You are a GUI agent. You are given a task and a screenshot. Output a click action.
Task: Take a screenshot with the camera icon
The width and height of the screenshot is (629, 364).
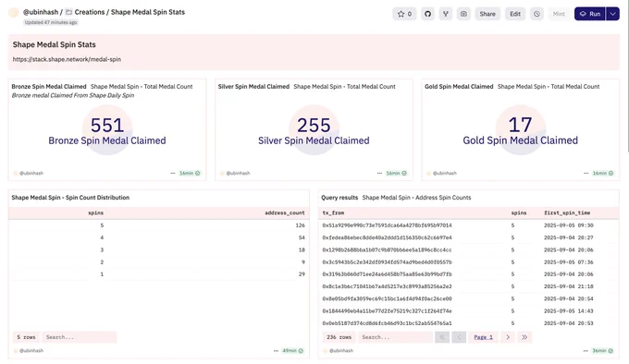(x=463, y=14)
